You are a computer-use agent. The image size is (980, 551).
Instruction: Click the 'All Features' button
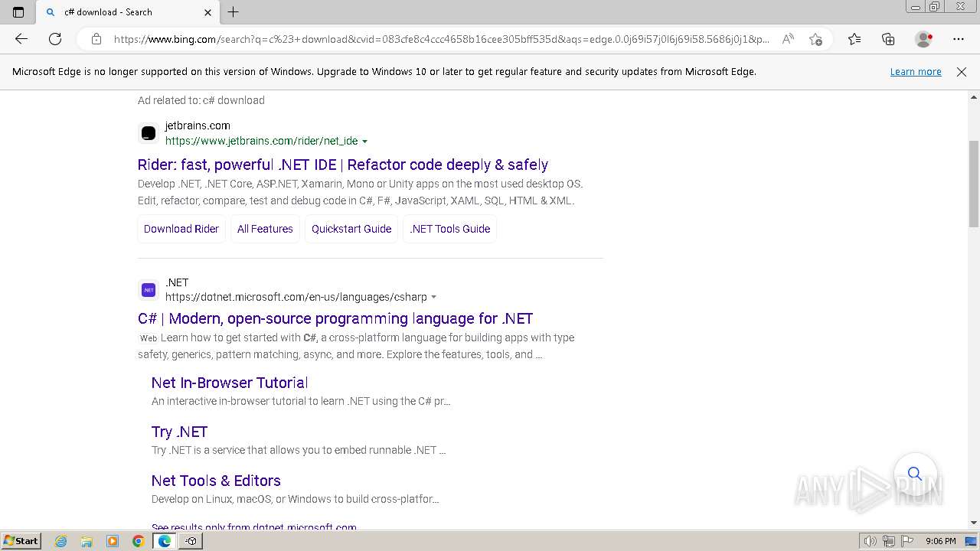coord(265,229)
